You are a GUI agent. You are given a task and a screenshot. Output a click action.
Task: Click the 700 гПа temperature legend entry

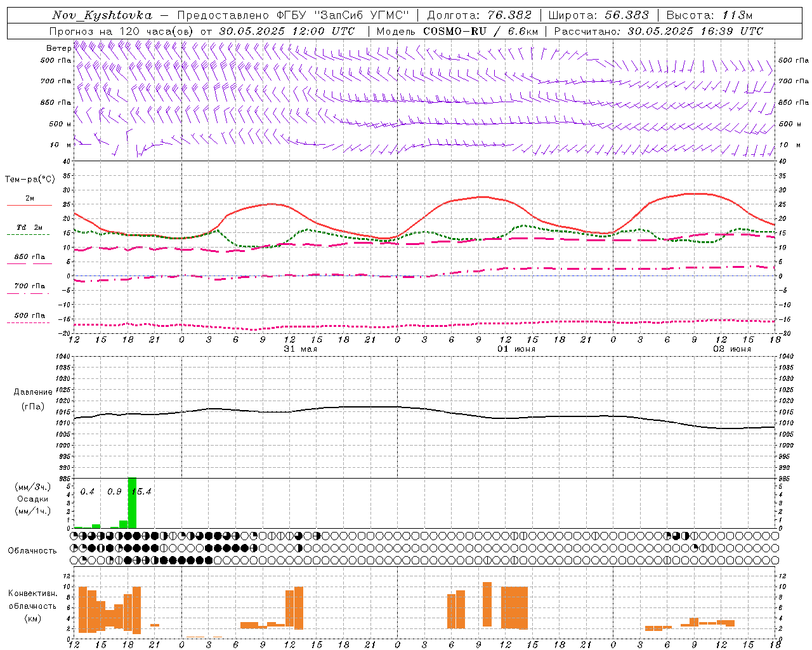pos(30,286)
